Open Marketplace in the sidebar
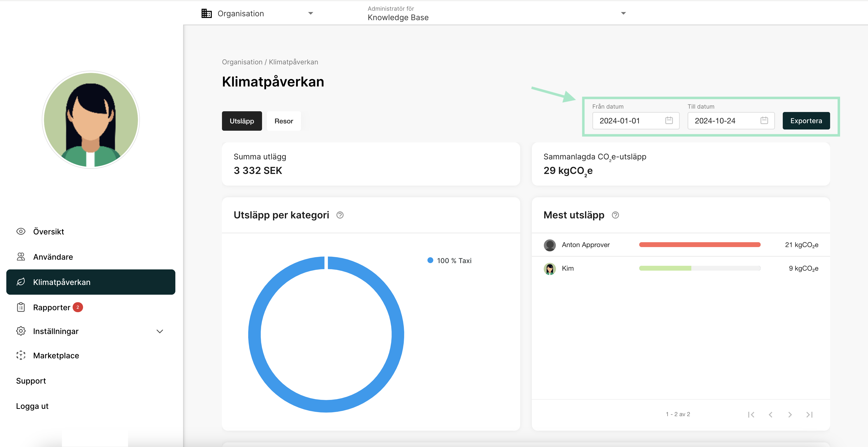The width and height of the screenshot is (868, 447). coord(91,355)
